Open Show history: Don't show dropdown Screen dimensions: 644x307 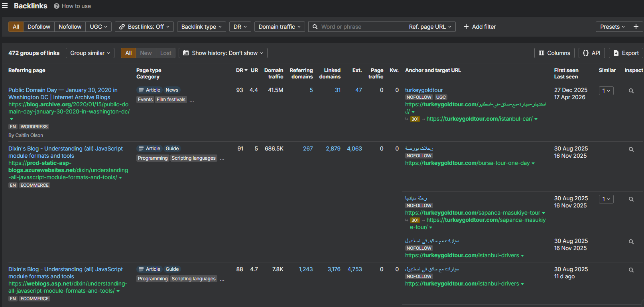pos(223,53)
